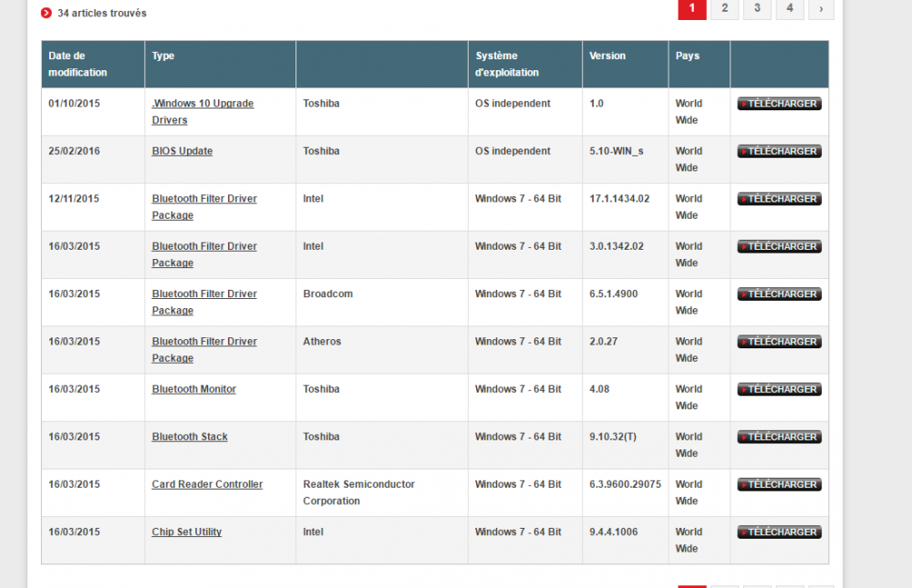The width and height of the screenshot is (912, 588).
Task: Open the BIOS Update link
Action: click(182, 151)
